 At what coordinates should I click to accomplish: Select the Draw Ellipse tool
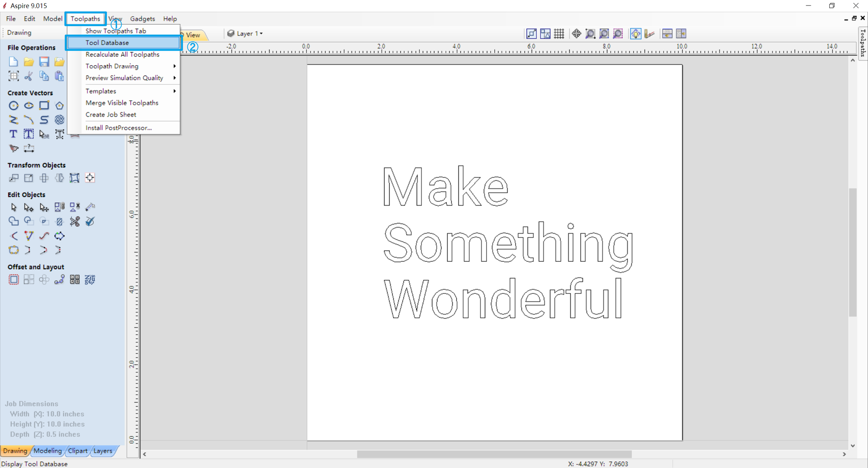[x=29, y=105]
